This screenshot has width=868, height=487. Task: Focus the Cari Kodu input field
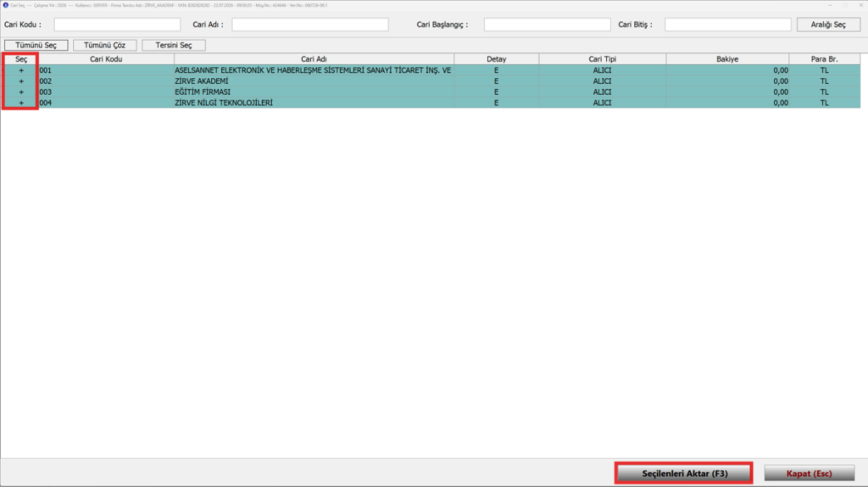[117, 25]
